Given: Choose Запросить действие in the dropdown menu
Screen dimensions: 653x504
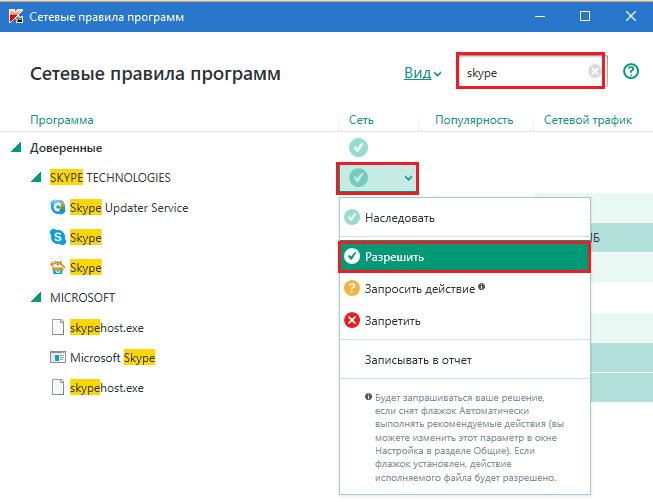Looking at the screenshot, I should pyautogui.click(x=465, y=289).
